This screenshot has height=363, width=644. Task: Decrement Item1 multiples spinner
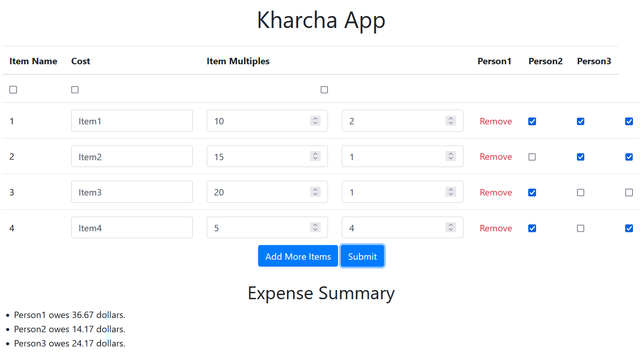pos(451,123)
